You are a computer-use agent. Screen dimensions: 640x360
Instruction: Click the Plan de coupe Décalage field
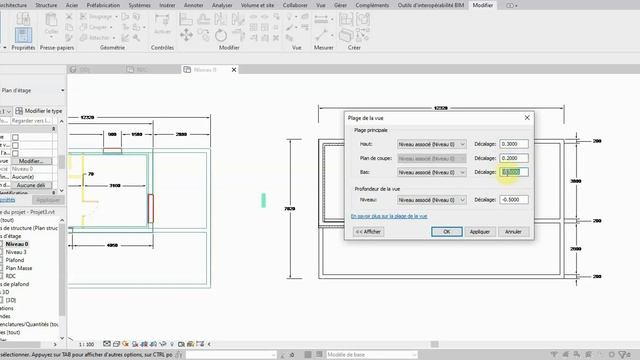tap(514, 158)
